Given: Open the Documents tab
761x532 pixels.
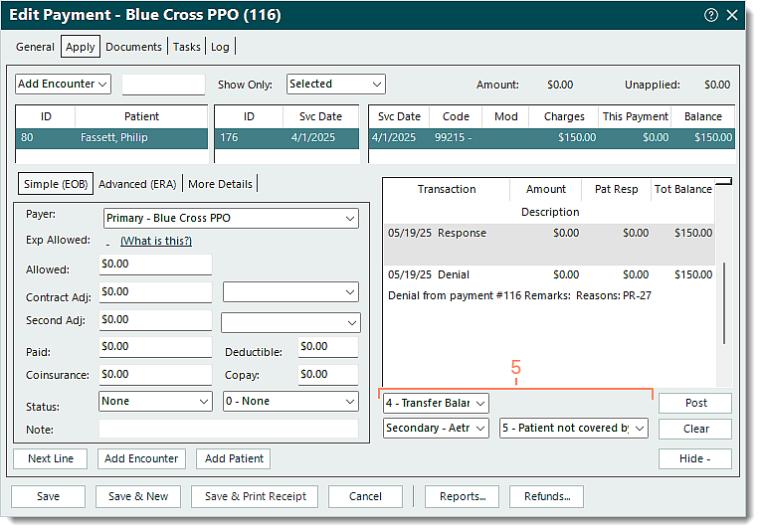Looking at the screenshot, I should click(x=133, y=47).
